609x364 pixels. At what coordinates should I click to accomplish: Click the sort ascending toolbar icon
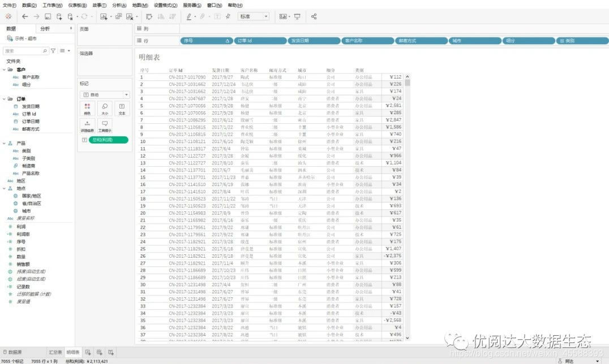(161, 16)
